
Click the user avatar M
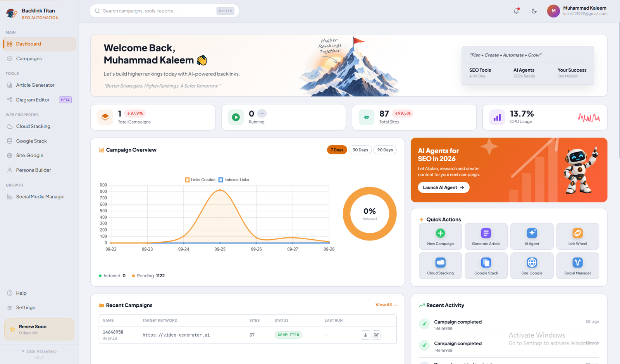553,11
